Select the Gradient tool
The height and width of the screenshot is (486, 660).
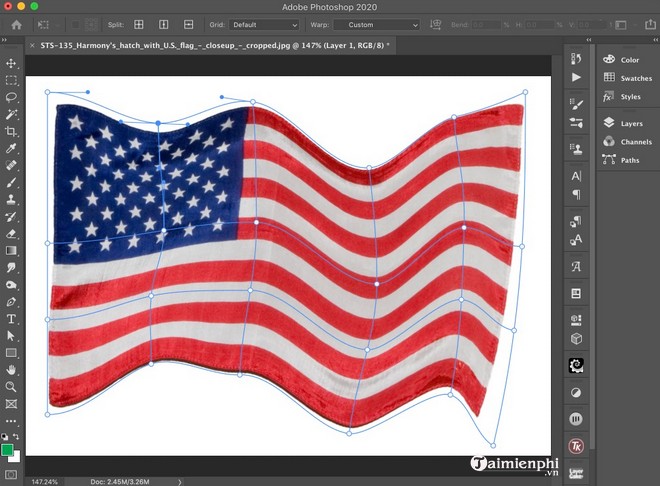pos(11,251)
